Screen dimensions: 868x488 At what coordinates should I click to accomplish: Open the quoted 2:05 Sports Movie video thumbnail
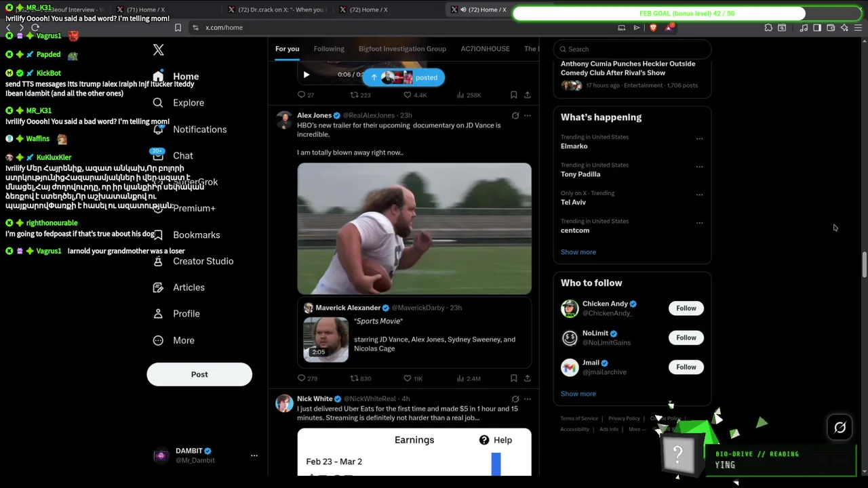click(325, 339)
